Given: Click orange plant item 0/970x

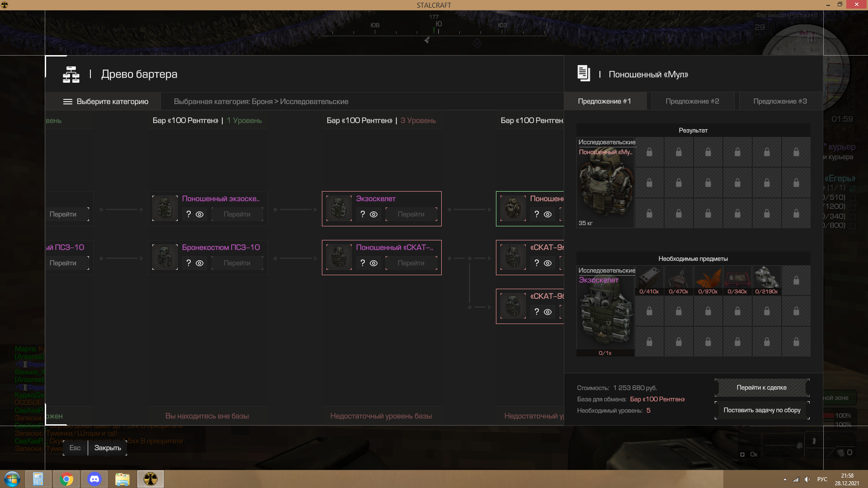Looking at the screenshot, I should (x=708, y=281).
